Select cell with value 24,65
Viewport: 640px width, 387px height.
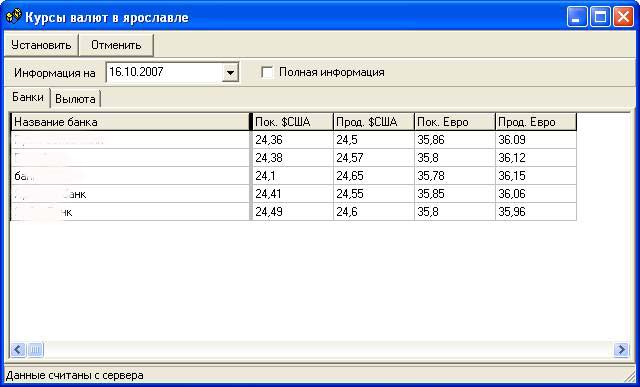(373, 176)
